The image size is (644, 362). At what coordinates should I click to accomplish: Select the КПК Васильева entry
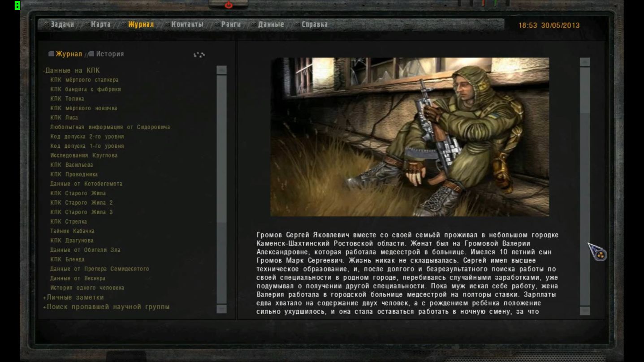[72, 165]
